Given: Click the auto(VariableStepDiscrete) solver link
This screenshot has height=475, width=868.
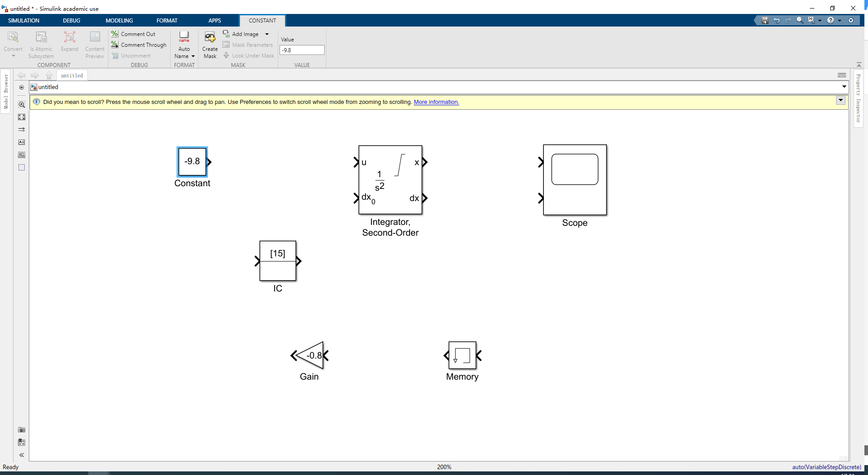Looking at the screenshot, I should coord(827,467).
